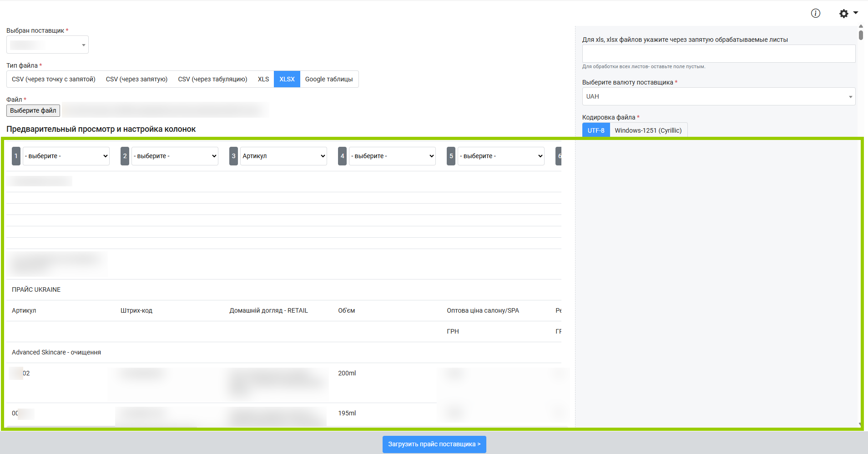Click Загрузить прайс поставщика button
The height and width of the screenshot is (454, 868).
434,444
